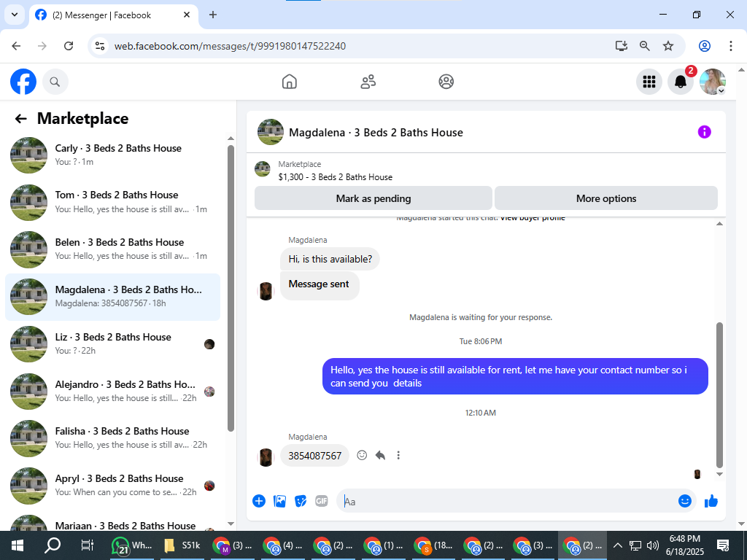
Task: Open the notifications bell
Action: 681,82
